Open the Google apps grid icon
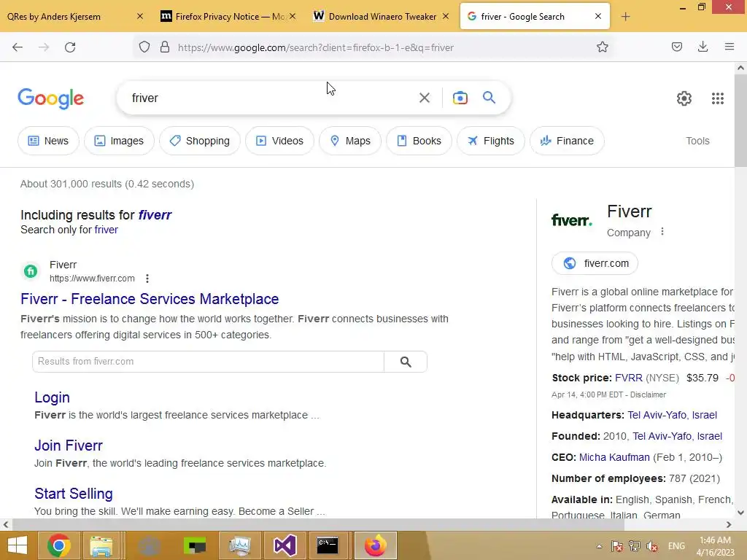This screenshot has width=747, height=560. [x=718, y=98]
